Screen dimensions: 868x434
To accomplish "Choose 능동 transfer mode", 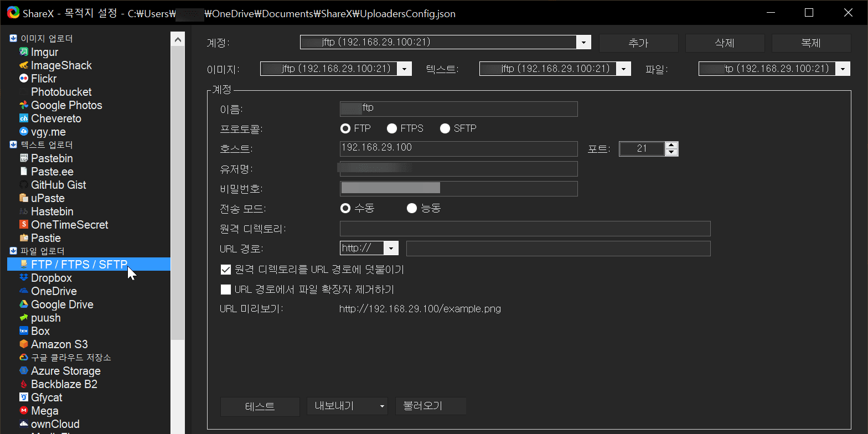I will tap(412, 208).
